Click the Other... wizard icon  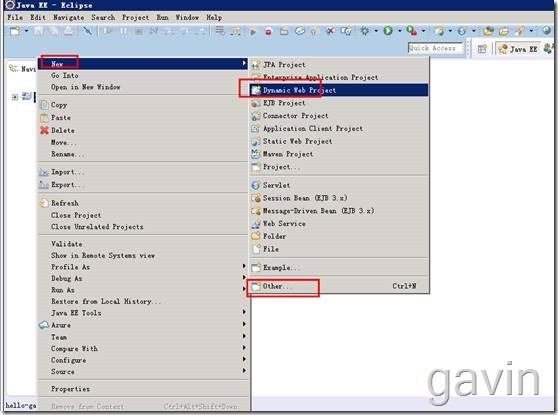[x=256, y=286]
